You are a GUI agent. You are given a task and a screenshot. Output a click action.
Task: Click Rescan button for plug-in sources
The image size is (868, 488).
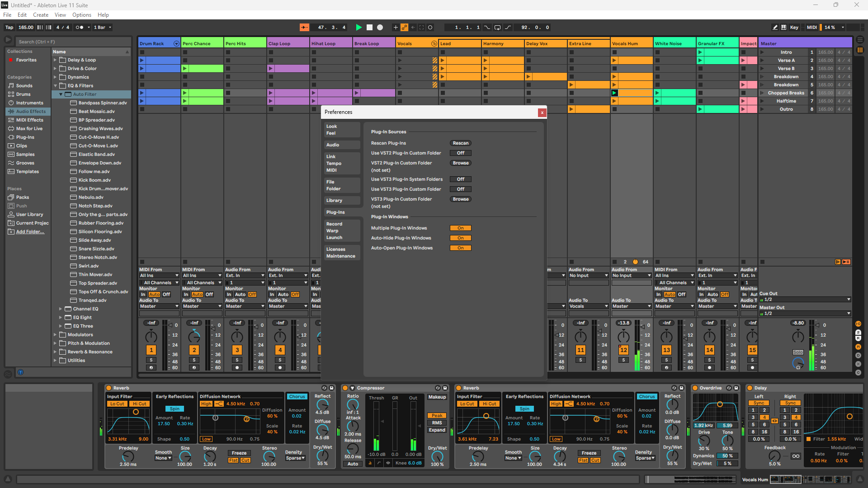pyautogui.click(x=460, y=142)
